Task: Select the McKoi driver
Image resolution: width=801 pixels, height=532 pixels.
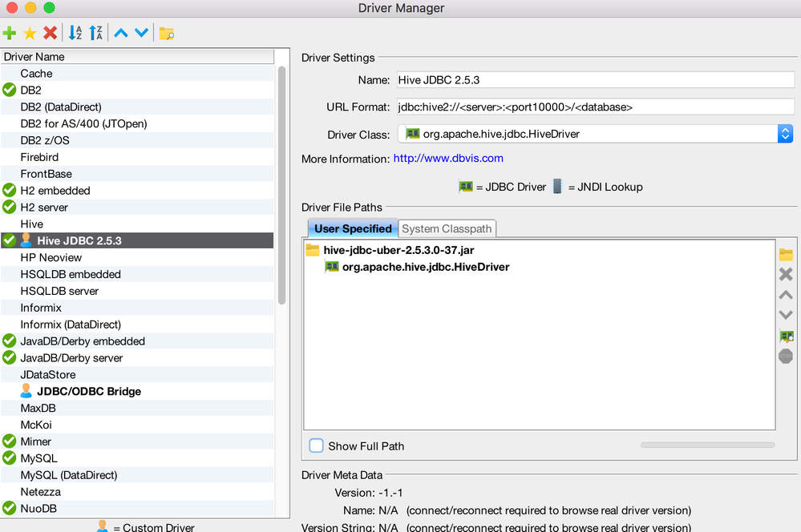Action: 137,425
